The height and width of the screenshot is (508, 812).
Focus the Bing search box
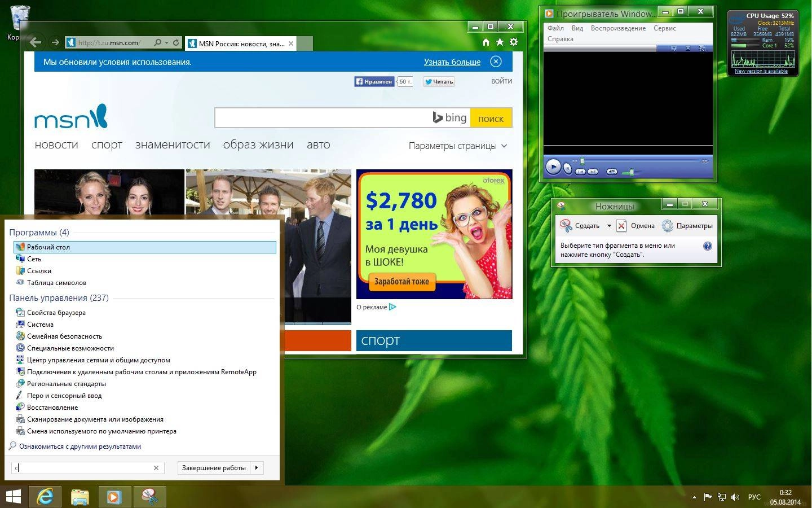tap(323, 118)
